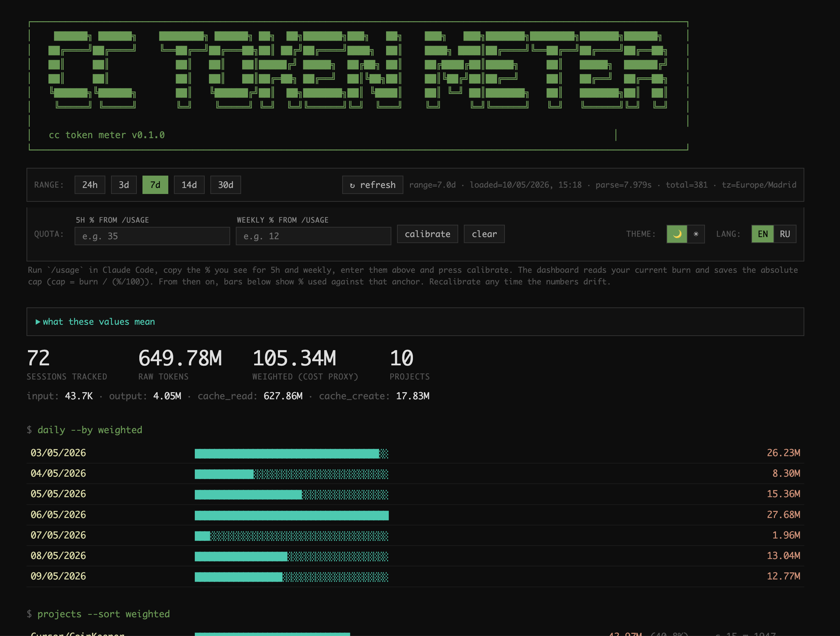Click the parse=7.979s status text

[x=623, y=185]
